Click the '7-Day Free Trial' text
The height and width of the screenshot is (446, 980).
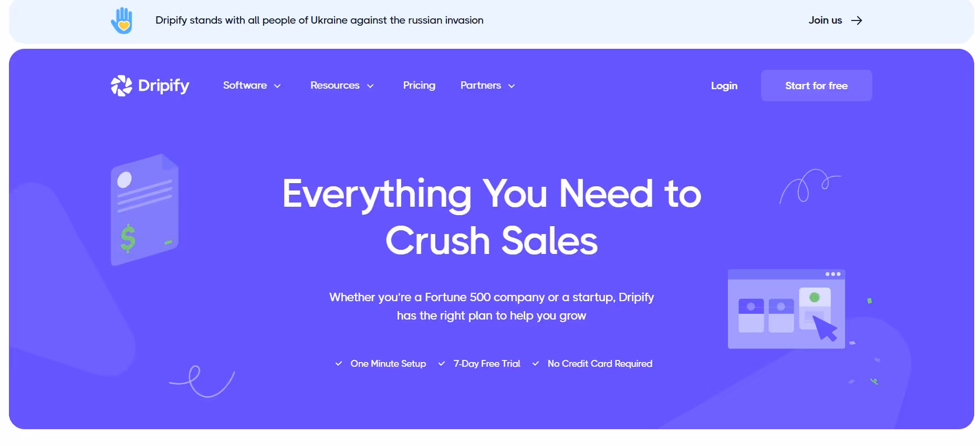(486, 364)
